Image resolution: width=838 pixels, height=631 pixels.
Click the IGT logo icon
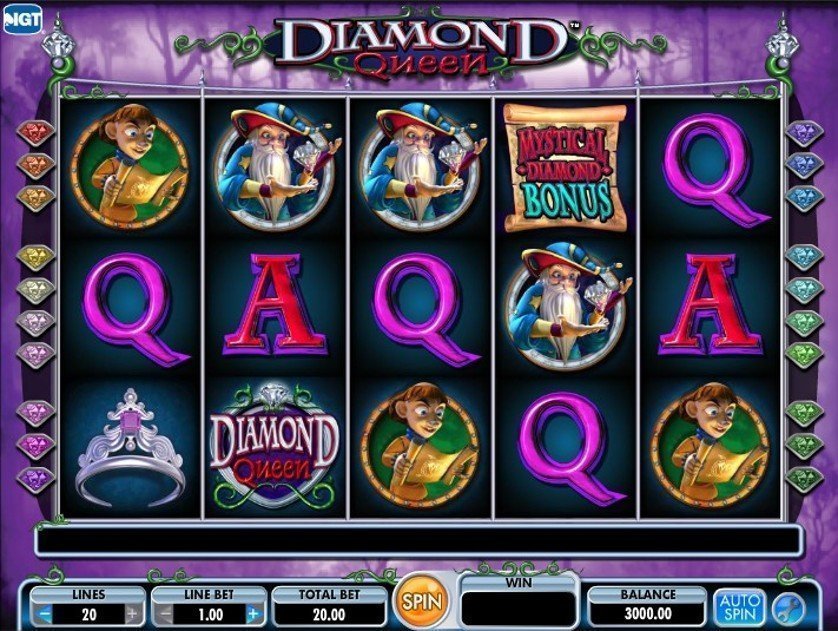pos(22,19)
